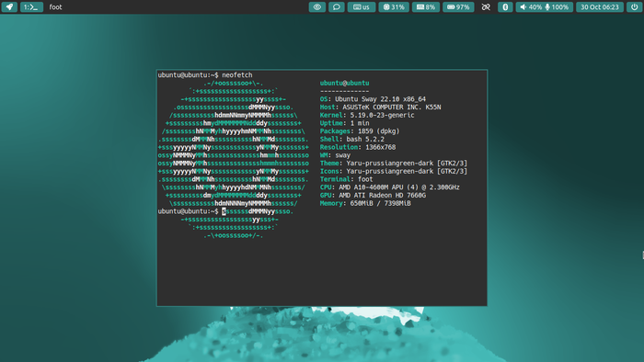Screen dimensions: 644x362
Task: Click the neofetch command text line
Action: (x=205, y=75)
